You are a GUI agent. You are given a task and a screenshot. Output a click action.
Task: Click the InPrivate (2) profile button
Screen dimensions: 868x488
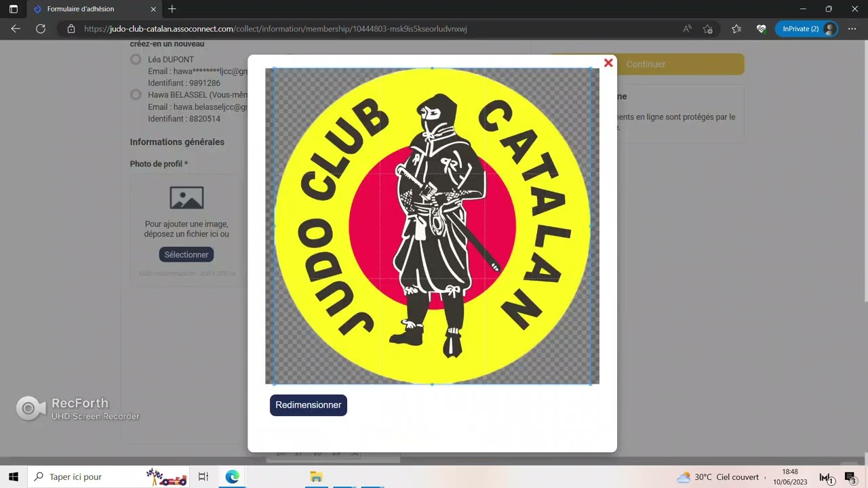806,29
